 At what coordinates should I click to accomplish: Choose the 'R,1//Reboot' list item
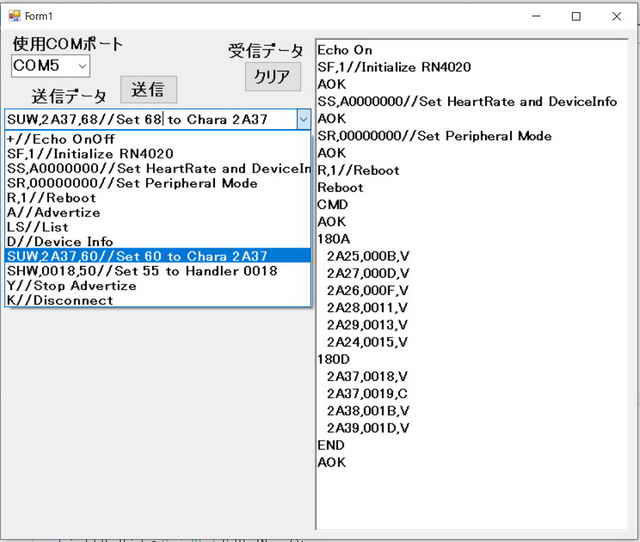[158, 198]
